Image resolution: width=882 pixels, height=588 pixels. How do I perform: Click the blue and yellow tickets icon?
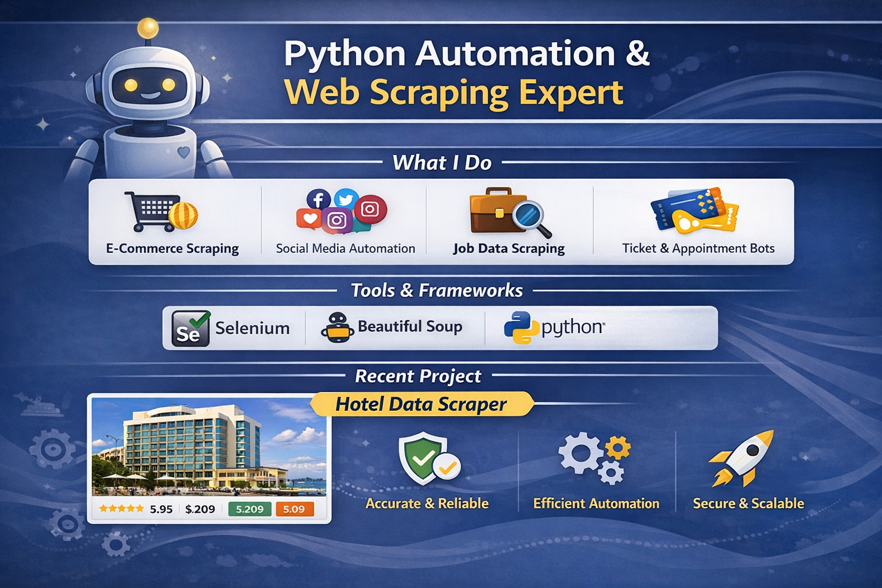pos(694,211)
